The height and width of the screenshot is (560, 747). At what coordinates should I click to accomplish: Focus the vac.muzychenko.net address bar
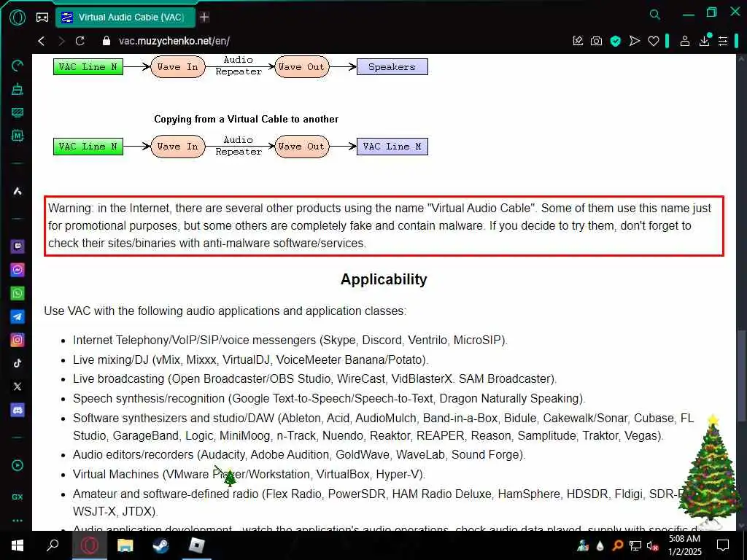tap(174, 41)
